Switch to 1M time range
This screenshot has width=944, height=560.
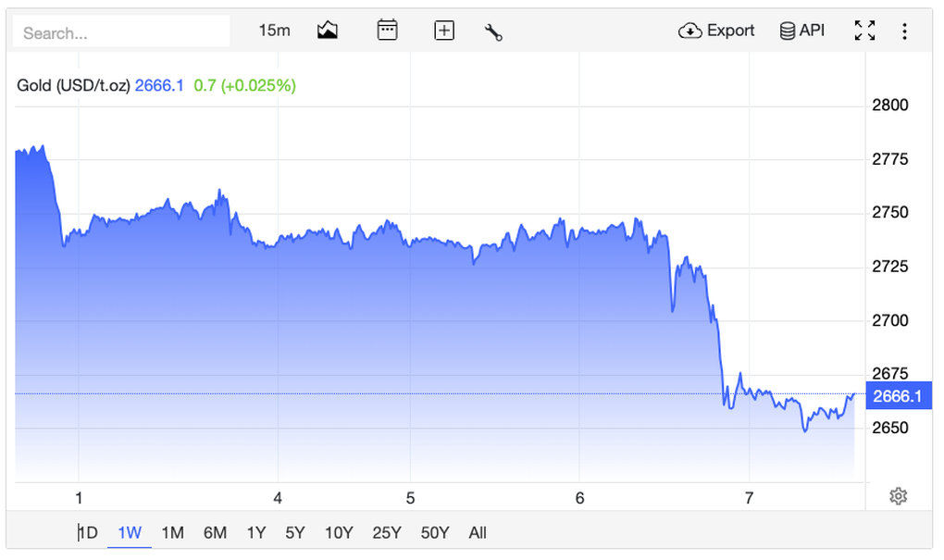tap(172, 532)
